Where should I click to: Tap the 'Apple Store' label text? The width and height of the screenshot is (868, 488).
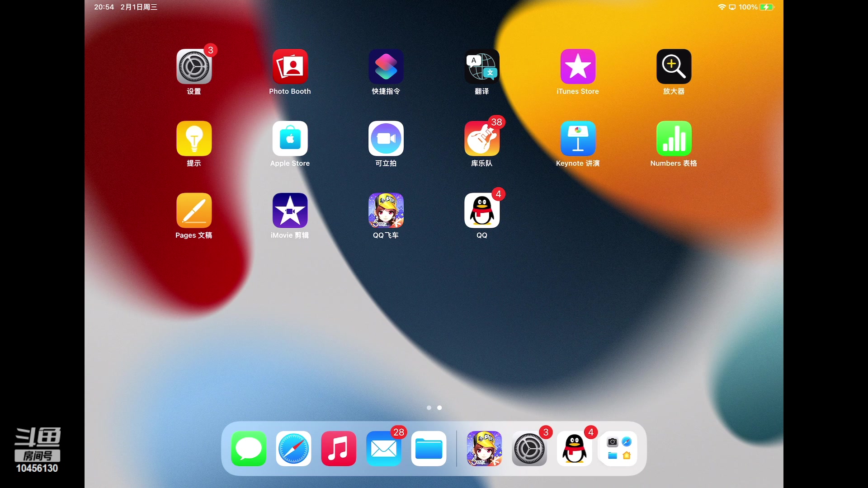(x=290, y=163)
